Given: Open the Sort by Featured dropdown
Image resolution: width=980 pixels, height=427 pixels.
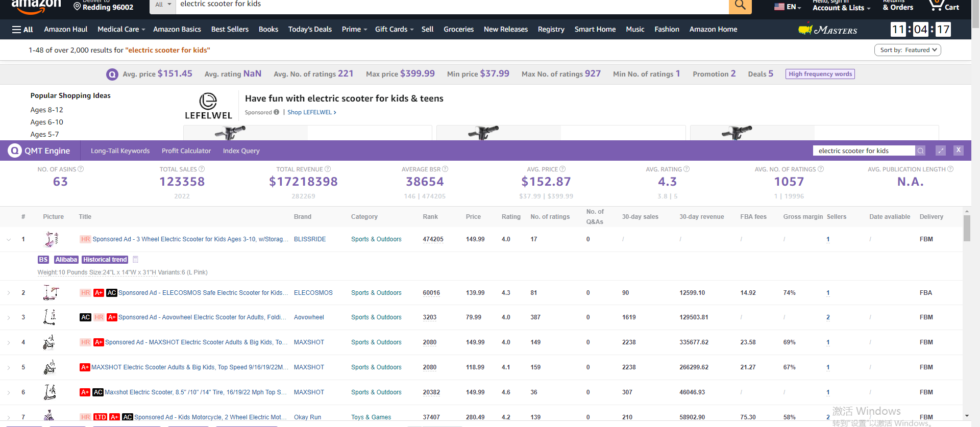Looking at the screenshot, I should click(x=908, y=50).
